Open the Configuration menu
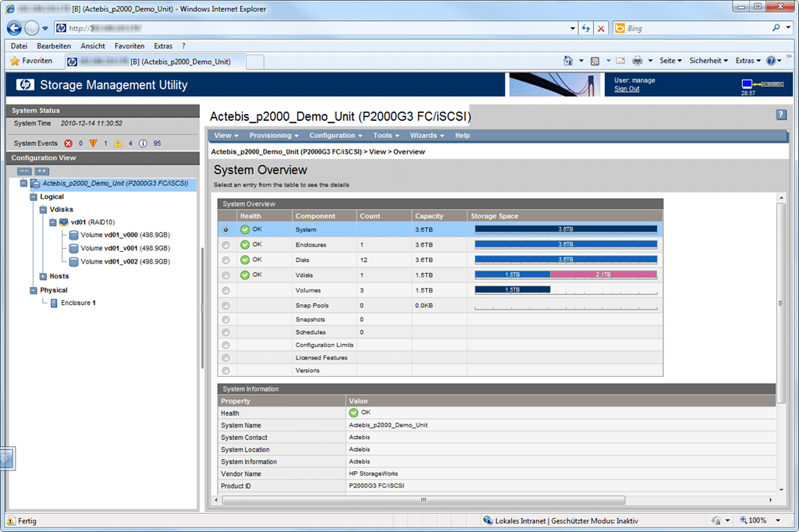 336,136
